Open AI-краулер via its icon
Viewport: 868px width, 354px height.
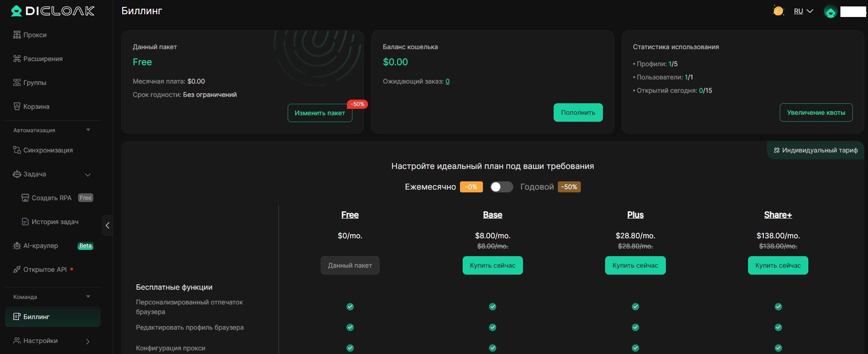click(x=17, y=246)
